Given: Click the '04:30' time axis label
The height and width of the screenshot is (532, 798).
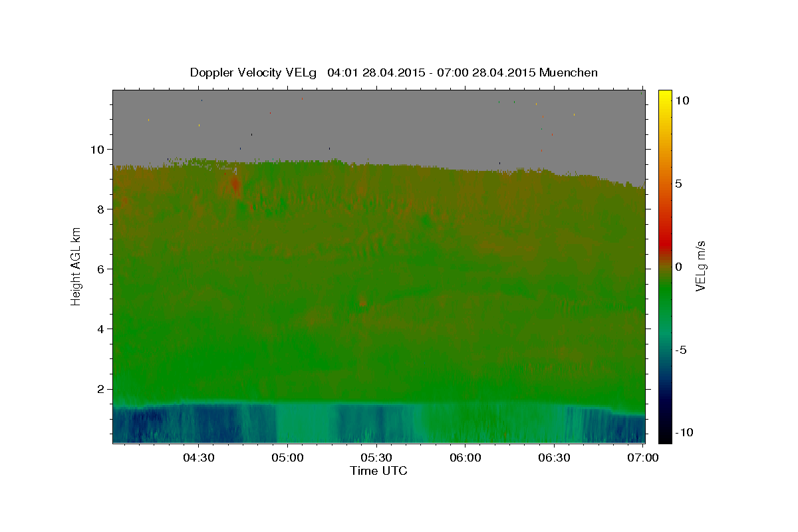Looking at the screenshot, I should (198, 458).
